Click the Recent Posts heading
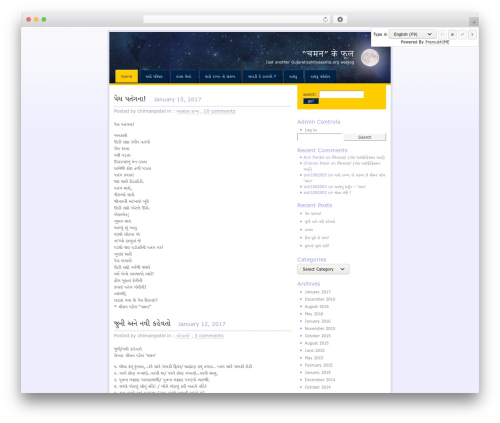The width and height of the screenshot is (500, 423). coord(315,205)
